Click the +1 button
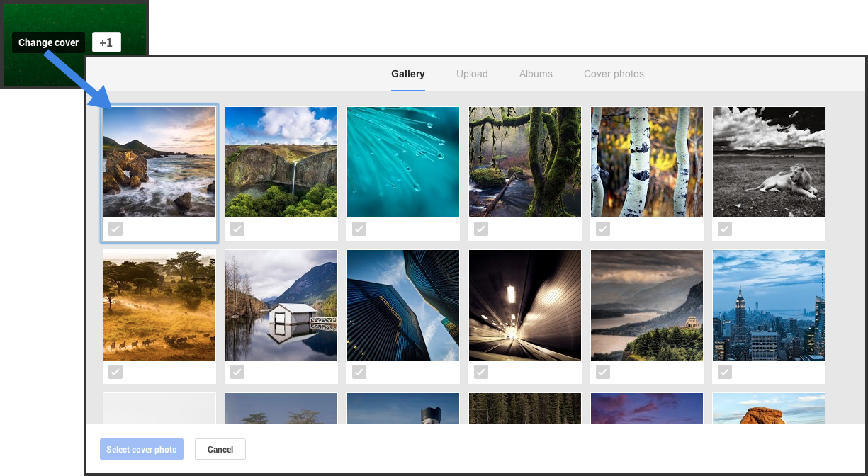Viewport: 868px width, 476px height. click(x=106, y=42)
